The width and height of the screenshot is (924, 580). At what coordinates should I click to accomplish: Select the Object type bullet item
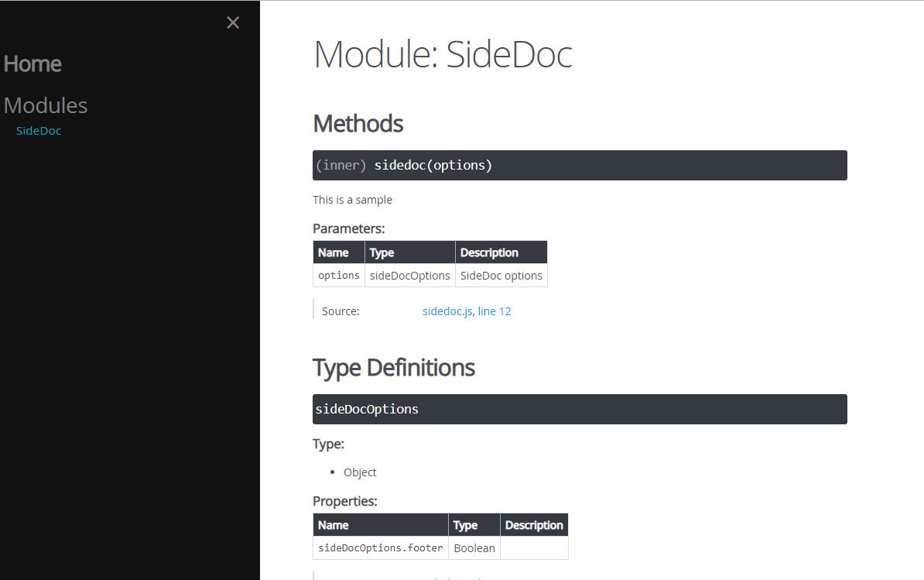tap(360, 472)
